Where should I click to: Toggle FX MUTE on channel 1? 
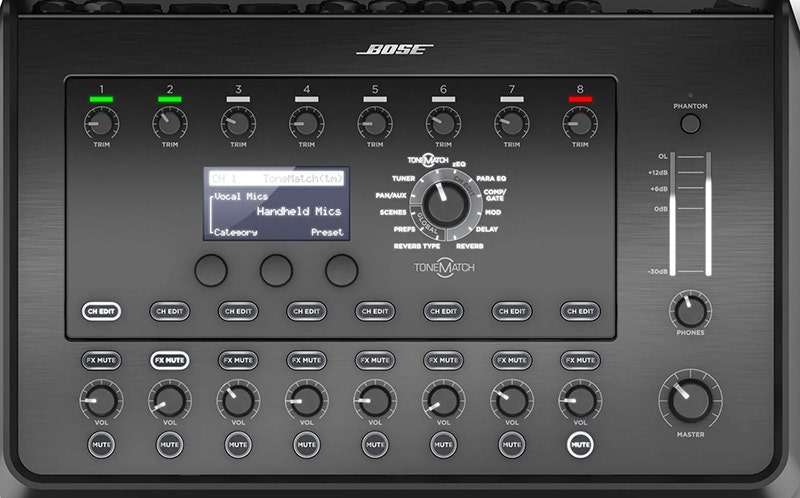(102, 360)
